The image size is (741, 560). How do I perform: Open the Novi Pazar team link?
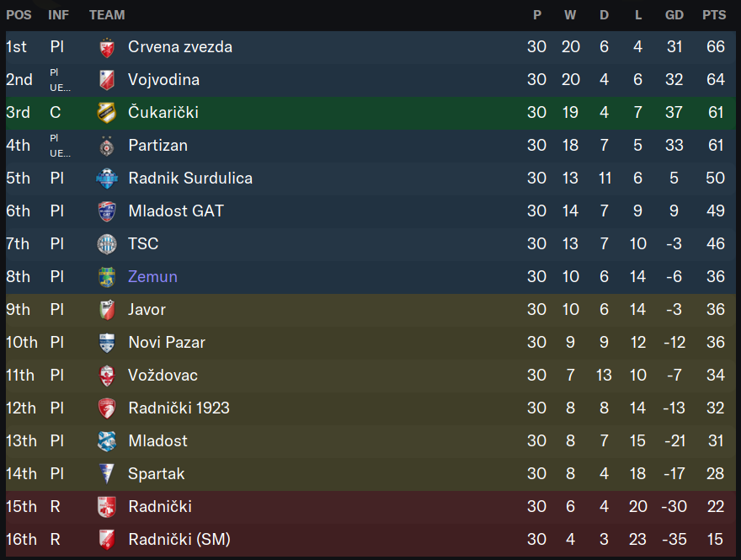tap(167, 343)
